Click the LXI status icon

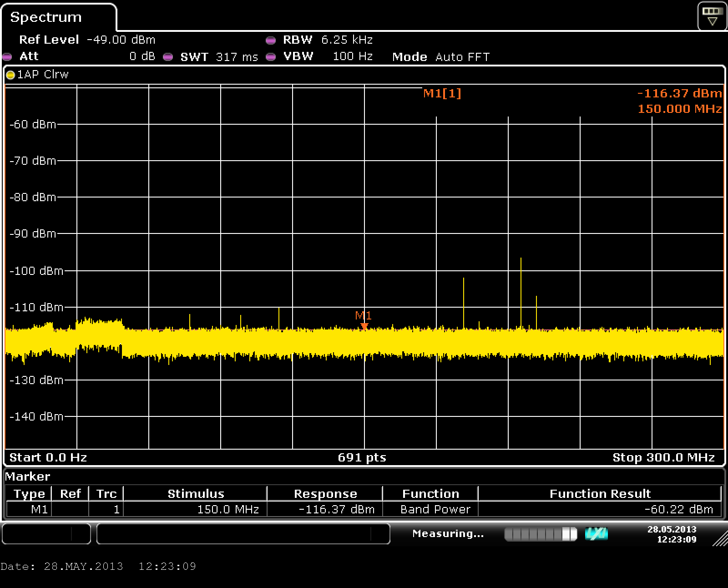596,534
